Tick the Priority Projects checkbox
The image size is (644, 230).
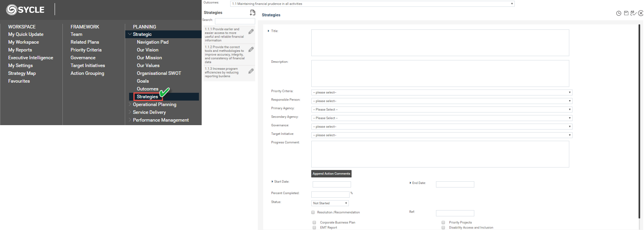click(x=443, y=223)
